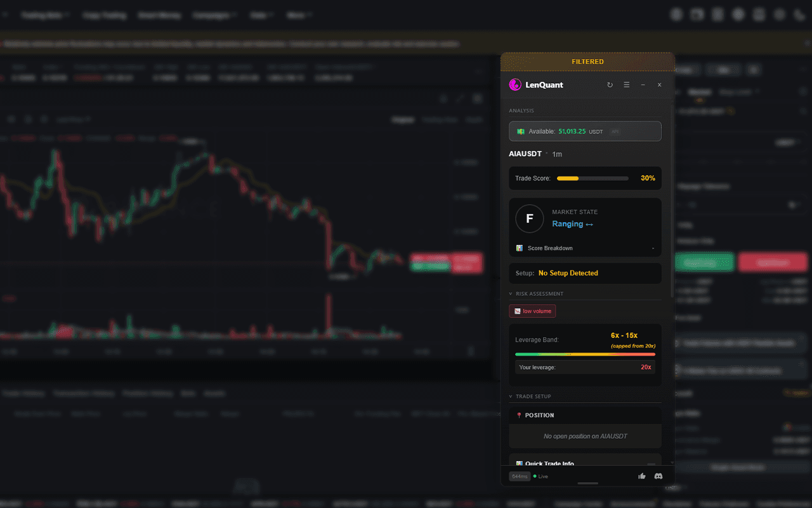Open the hamburger menu in LenQuant header
Image resolution: width=812 pixels, height=508 pixels.
pos(626,84)
